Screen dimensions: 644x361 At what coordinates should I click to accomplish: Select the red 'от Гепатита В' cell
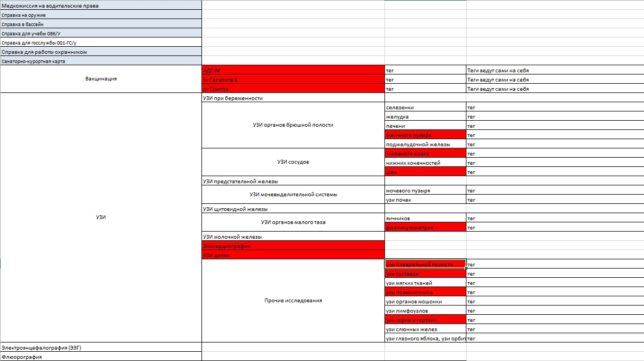(293, 79)
